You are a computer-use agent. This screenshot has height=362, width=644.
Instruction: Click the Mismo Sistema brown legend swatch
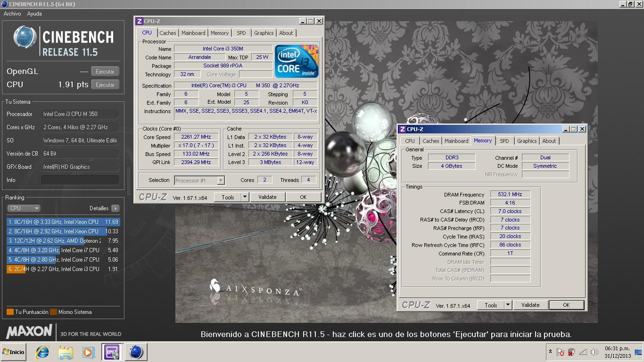(x=54, y=312)
